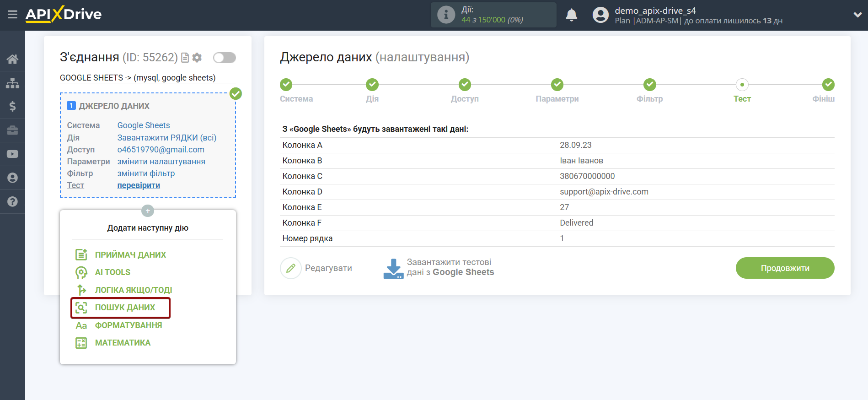This screenshot has height=400, width=868.
Task: Click the AI TOOLS icon
Action: 81,272
